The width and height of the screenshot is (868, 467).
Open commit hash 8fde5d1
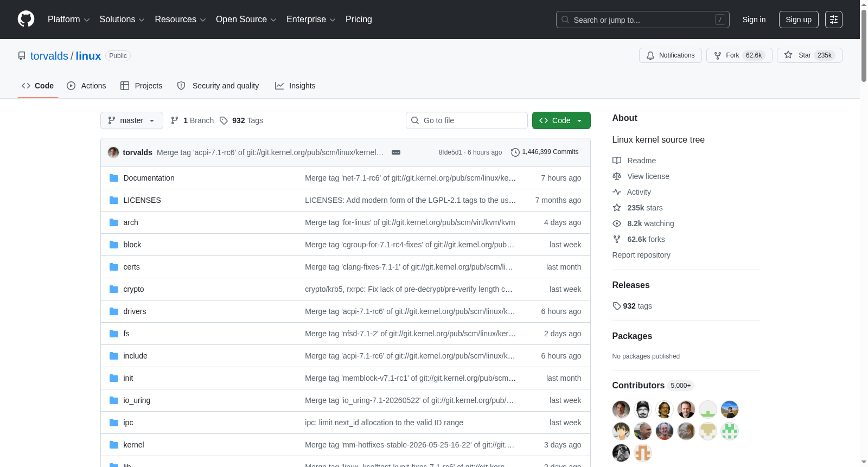450,152
